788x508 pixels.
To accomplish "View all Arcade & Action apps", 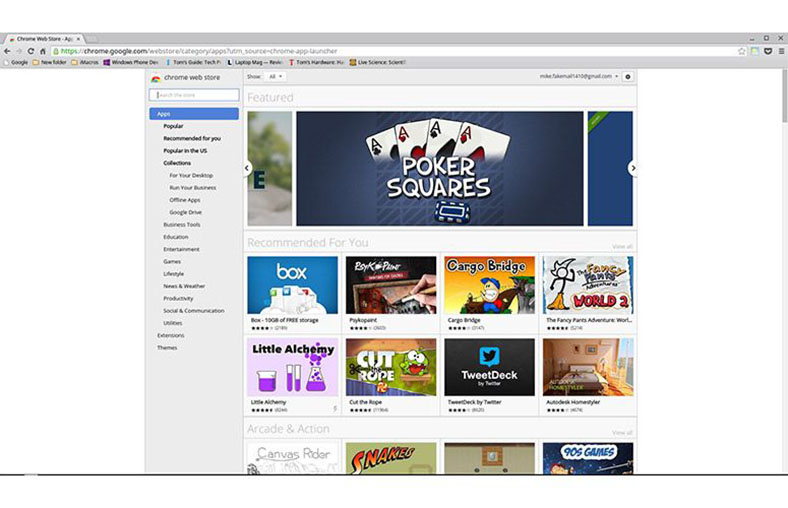I will (x=622, y=433).
